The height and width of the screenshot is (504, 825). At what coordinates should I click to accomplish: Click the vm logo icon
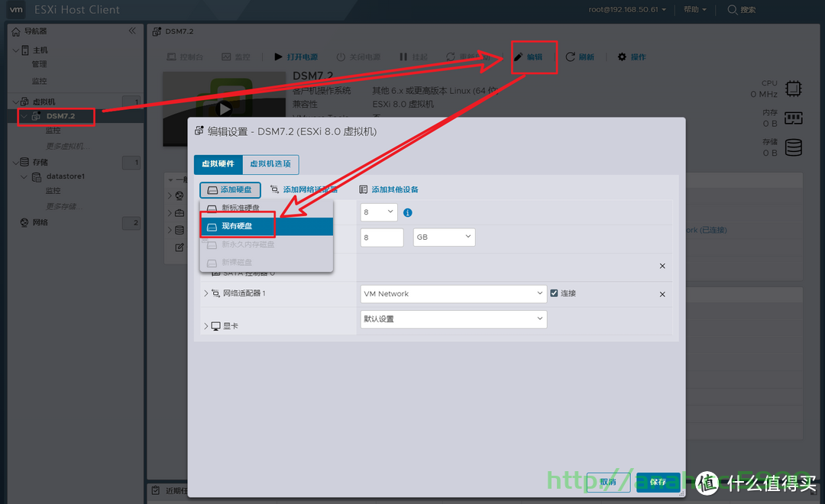pyautogui.click(x=16, y=9)
